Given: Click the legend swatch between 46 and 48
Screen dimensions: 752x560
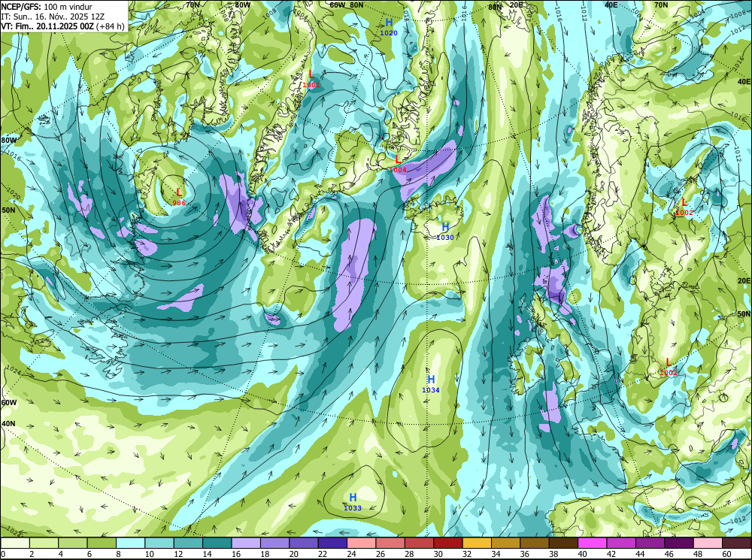Looking at the screenshot, I should (679, 543).
